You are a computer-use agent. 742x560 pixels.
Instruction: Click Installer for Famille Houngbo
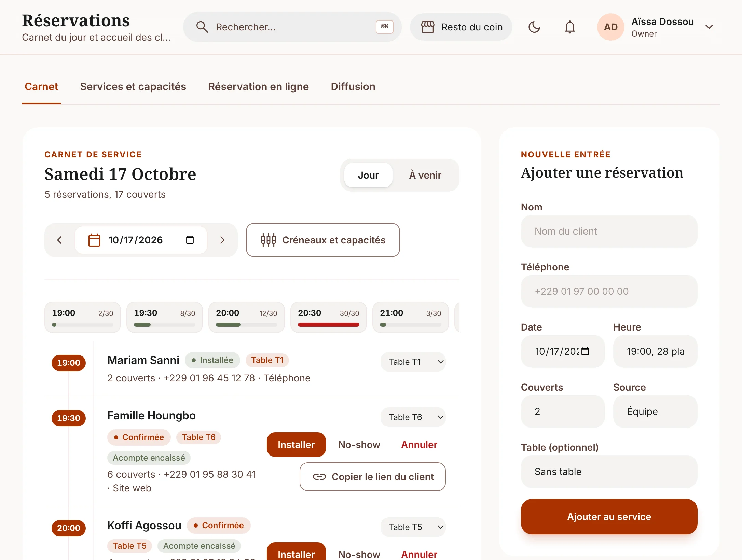coord(296,445)
